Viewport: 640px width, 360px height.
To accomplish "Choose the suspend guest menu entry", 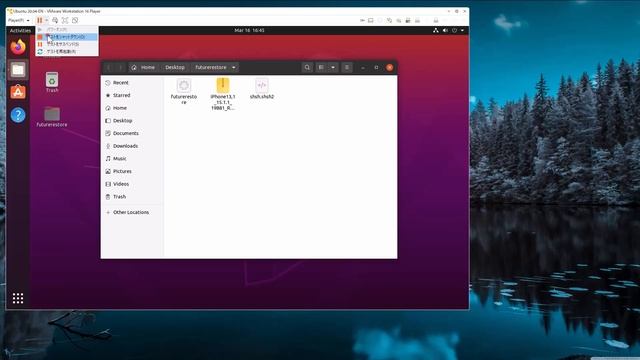I will pyautogui.click(x=67, y=44).
